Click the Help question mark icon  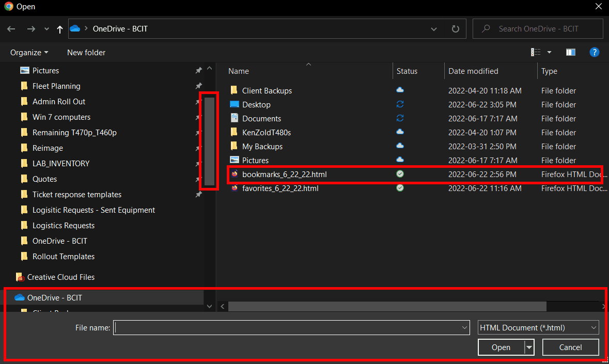[x=595, y=52]
